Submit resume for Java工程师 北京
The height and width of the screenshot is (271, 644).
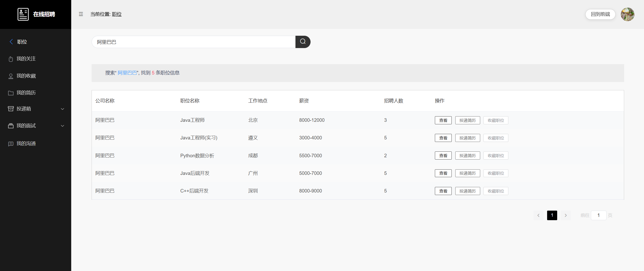(468, 120)
